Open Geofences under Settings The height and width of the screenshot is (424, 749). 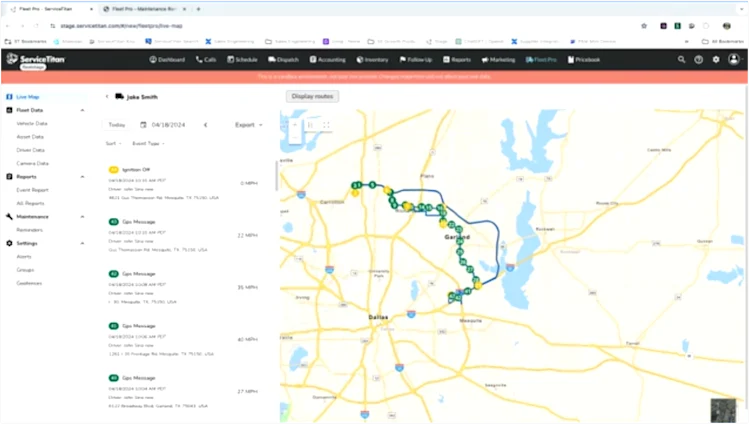coord(29,284)
